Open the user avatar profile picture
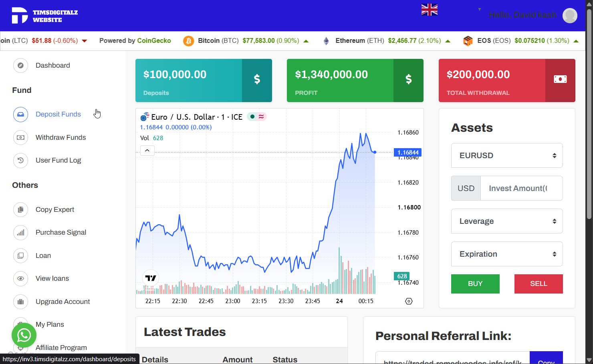Screen dimensions: 593x364 [x=570, y=16]
